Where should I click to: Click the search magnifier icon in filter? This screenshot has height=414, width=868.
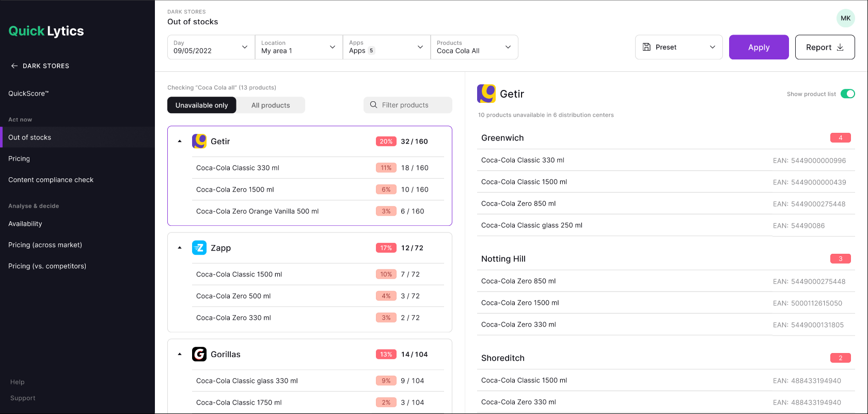click(373, 105)
